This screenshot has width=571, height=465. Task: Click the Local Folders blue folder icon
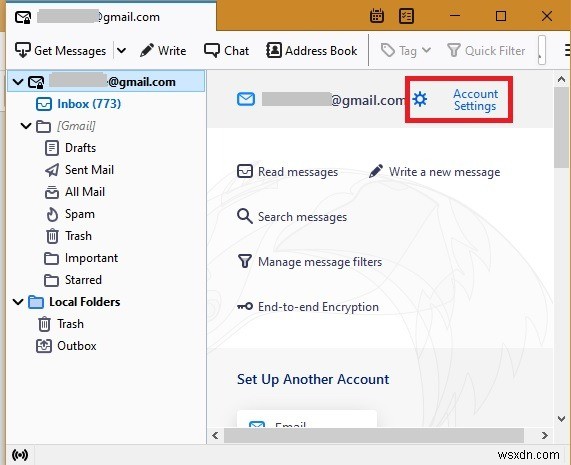pos(36,302)
